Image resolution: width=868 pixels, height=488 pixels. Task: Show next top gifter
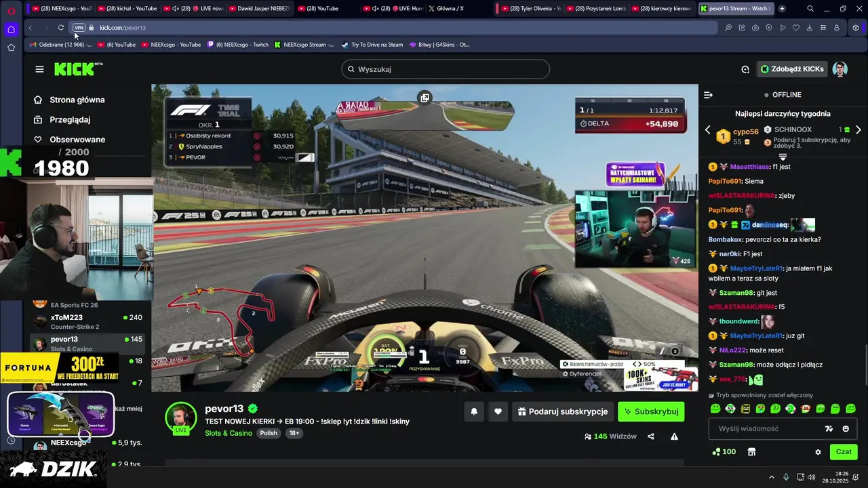(858, 130)
